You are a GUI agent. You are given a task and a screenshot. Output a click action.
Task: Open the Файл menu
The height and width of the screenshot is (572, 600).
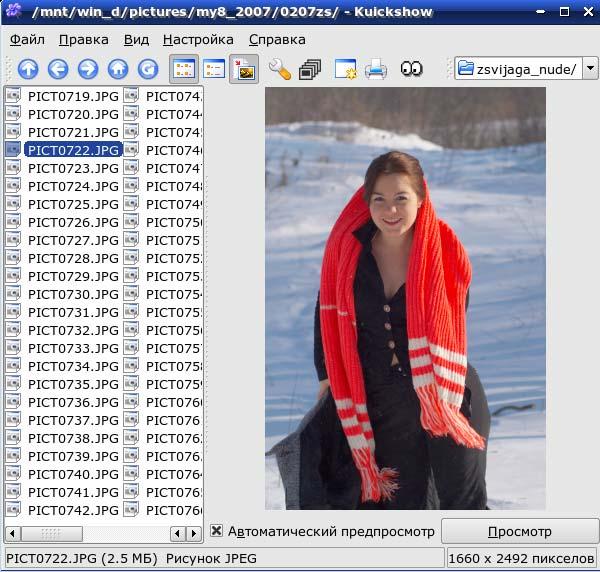[27, 39]
